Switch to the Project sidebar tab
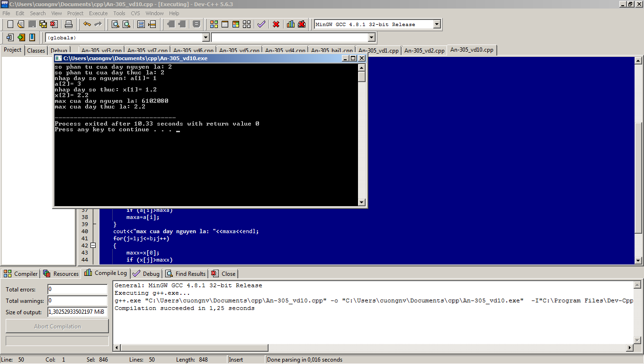Viewport: 644px width, 364px height. point(13,50)
